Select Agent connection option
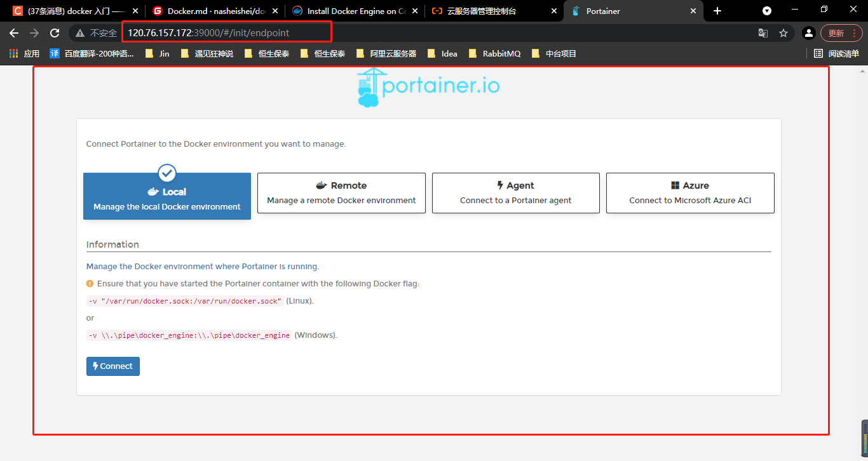 point(516,193)
